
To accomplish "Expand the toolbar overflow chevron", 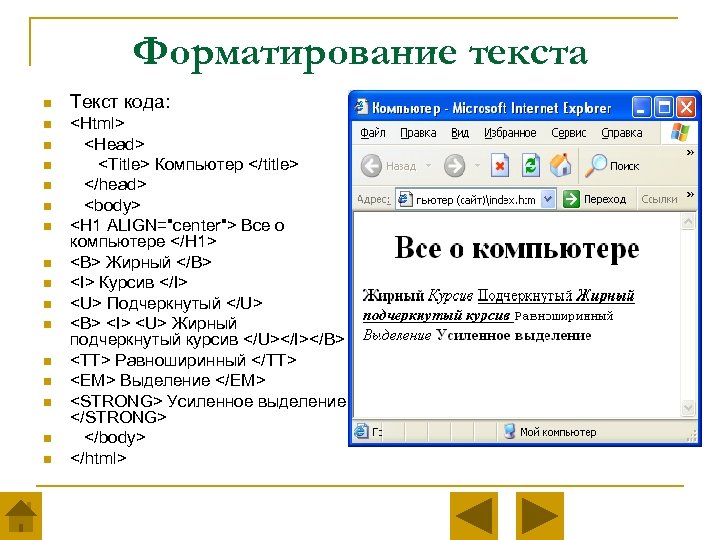I will coord(690,152).
